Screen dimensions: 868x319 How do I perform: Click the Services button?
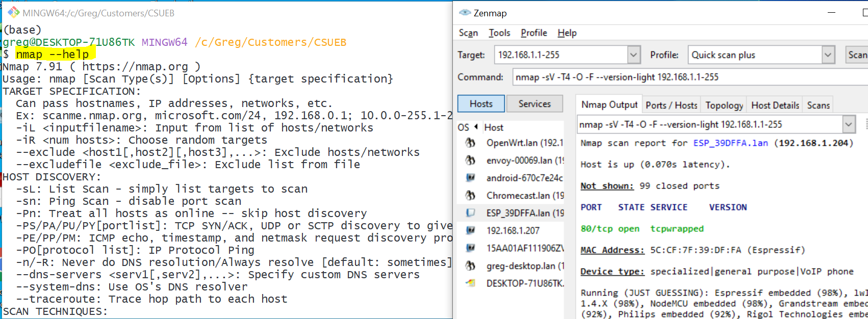(534, 103)
